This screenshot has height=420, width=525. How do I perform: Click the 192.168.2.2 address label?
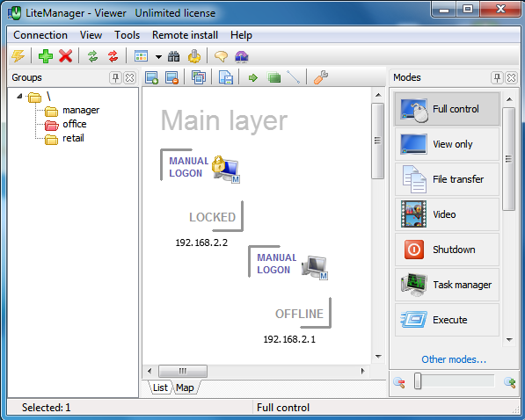(201, 243)
